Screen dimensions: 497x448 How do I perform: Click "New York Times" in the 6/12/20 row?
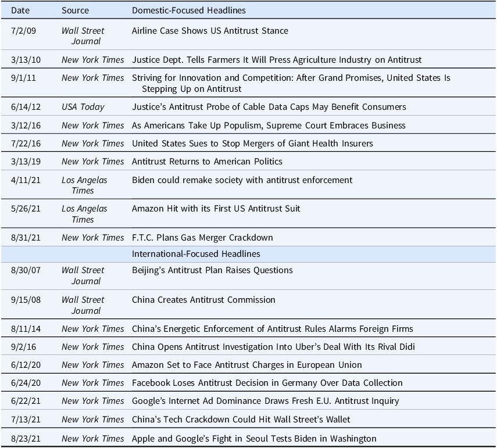tap(93, 365)
